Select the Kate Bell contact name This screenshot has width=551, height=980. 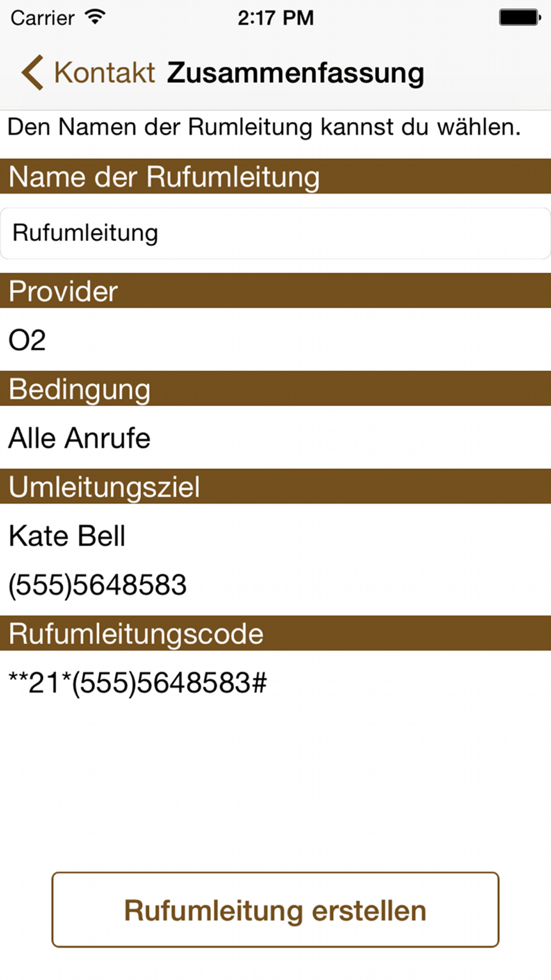(67, 536)
